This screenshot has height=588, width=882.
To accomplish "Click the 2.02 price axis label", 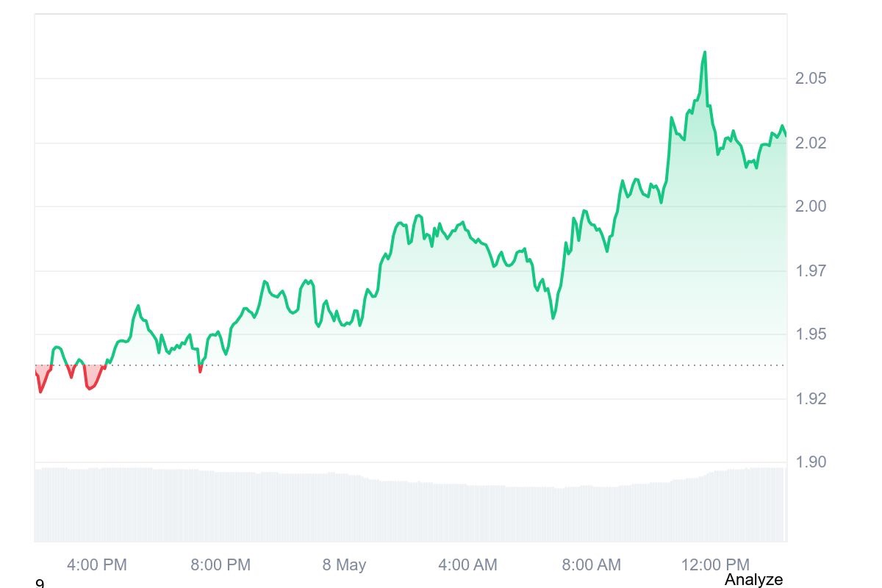I will point(811,143).
